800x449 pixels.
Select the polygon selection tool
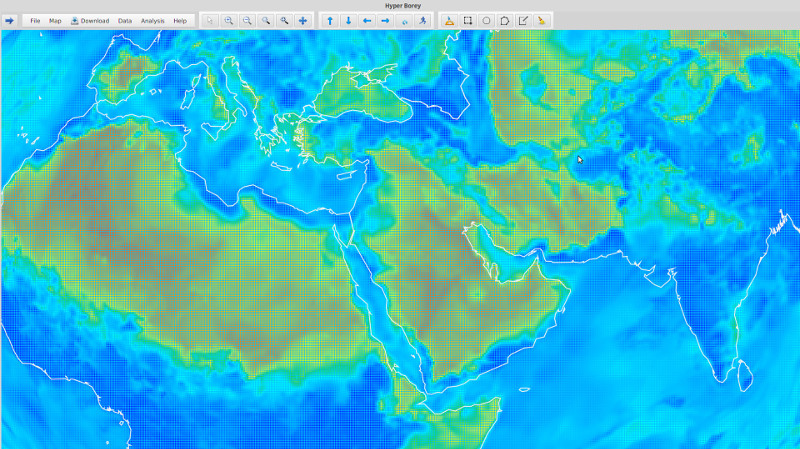click(x=505, y=21)
